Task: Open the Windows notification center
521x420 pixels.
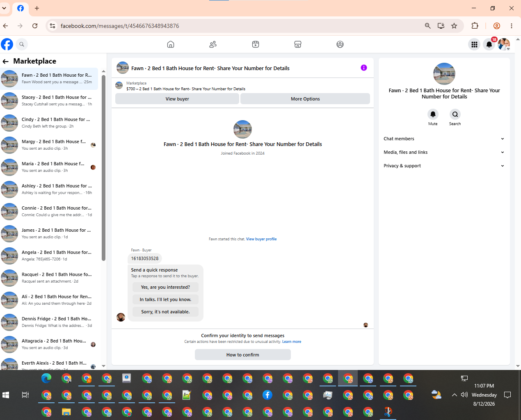Action: 507,395
